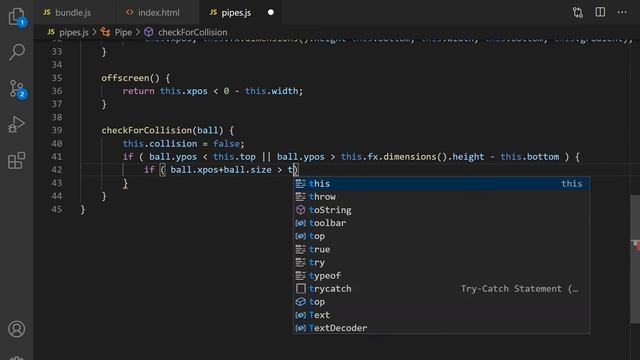Click 'this.collision' on line 40

160,144
